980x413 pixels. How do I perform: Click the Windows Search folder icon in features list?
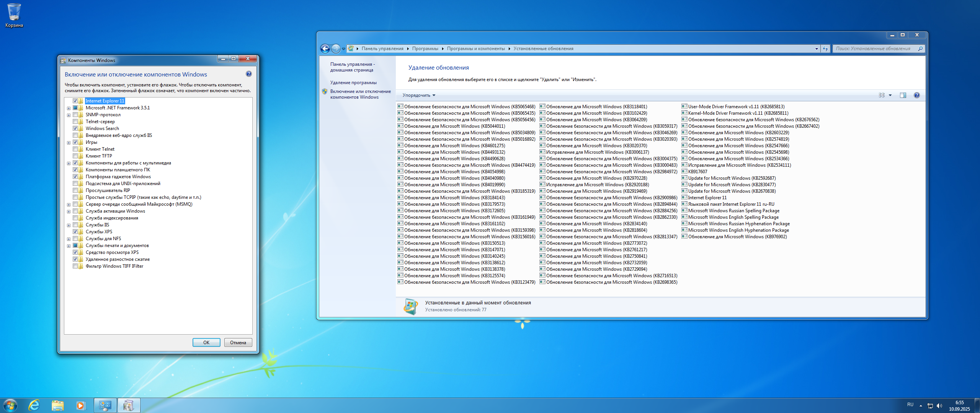point(81,128)
